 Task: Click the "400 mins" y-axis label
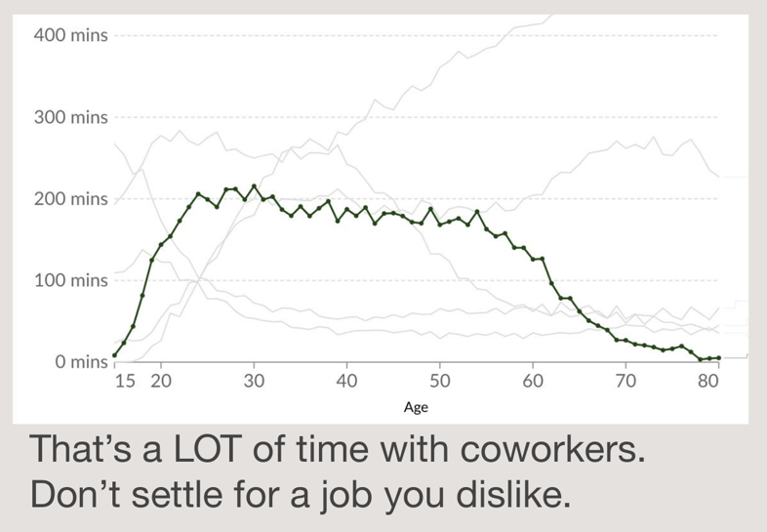[70, 36]
